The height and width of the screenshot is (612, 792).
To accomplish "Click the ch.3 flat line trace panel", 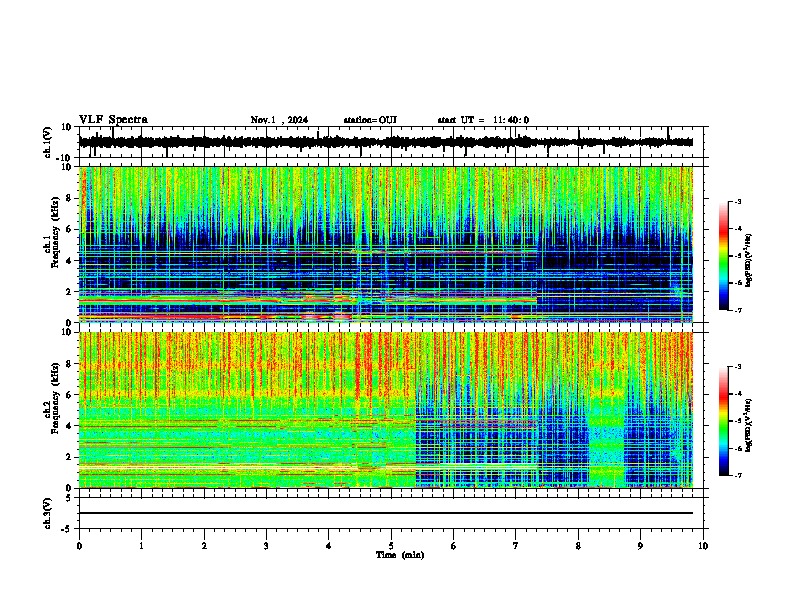I will [390, 513].
